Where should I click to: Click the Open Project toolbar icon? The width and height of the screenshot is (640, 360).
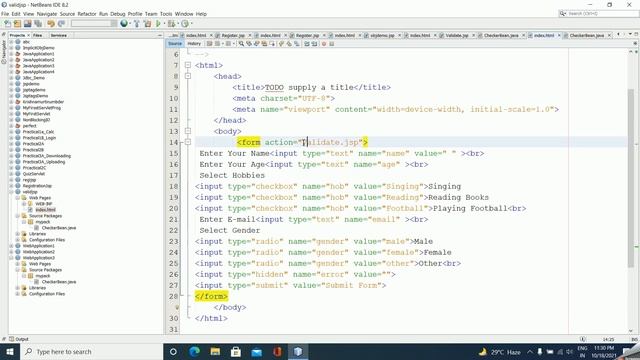point(27,24)
